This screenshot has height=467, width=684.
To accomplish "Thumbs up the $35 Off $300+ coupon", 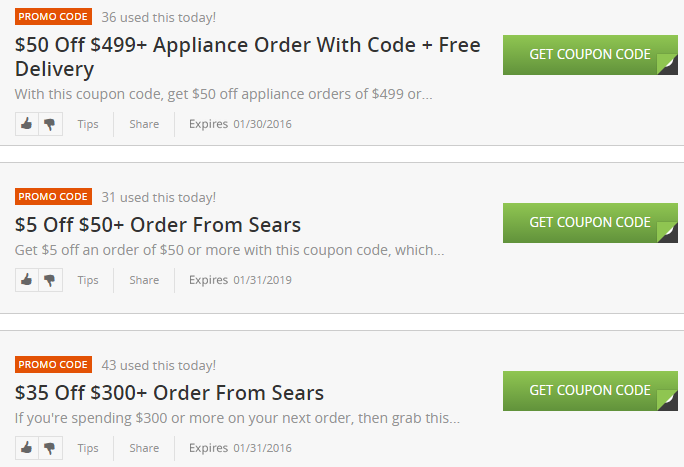I will point(27,448).
